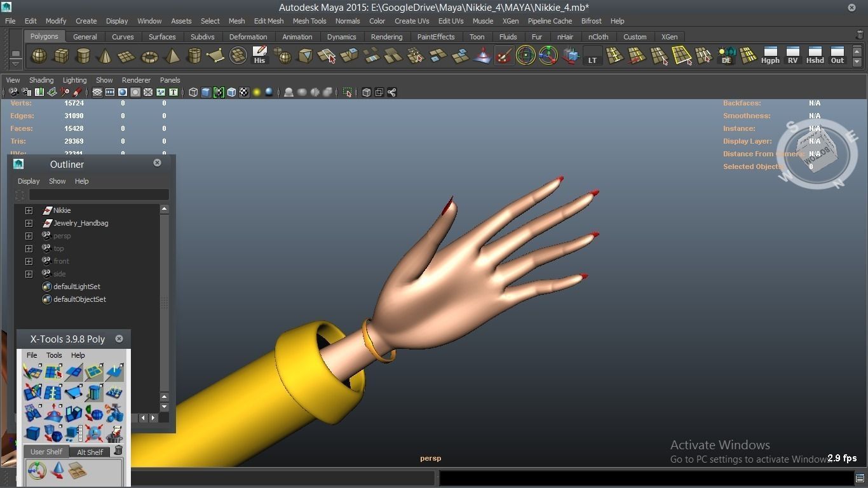Click the trash can icon in X-Tools shelf
The width and height of the screenshot is (868, 488).
point(118,450)
